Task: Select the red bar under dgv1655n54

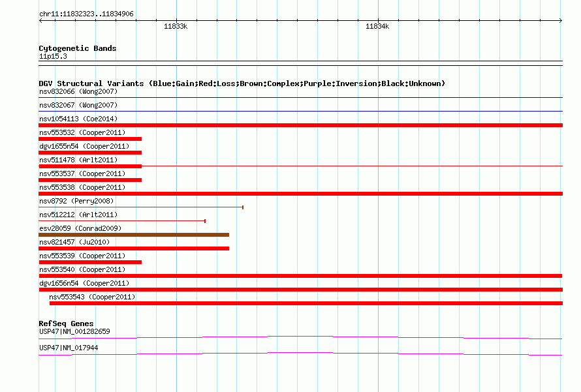Action: (90, 153)
